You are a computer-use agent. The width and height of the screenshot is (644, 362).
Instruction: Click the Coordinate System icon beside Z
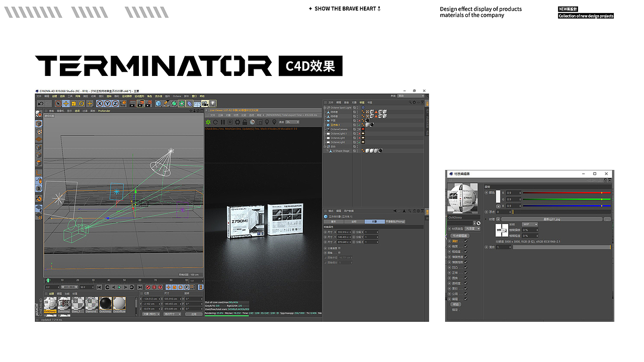123,104
